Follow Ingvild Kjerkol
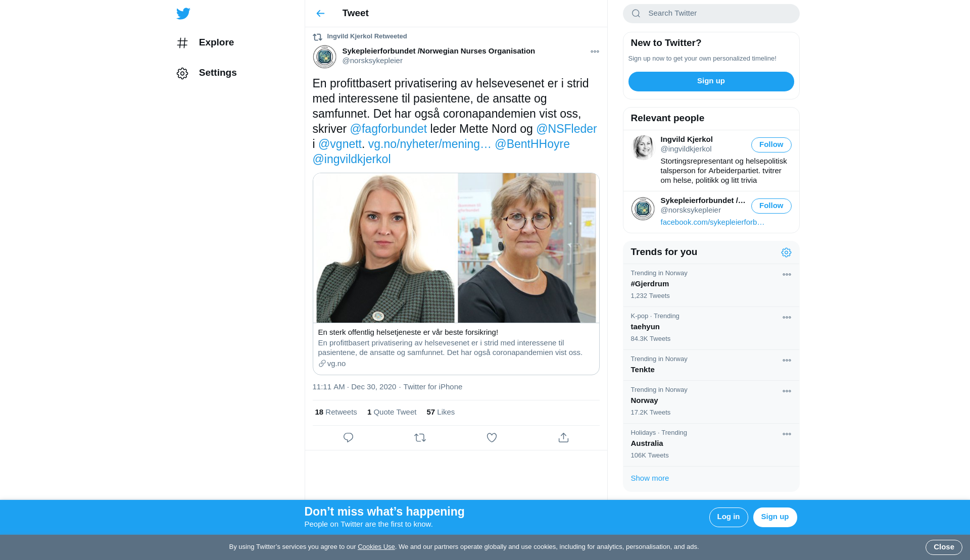This screenshot has height=560, width=970. [771, 145]
